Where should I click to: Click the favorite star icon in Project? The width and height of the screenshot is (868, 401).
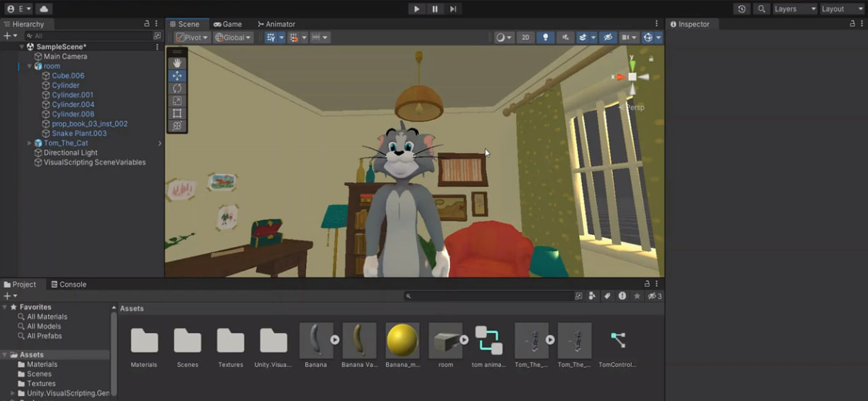point(637,296)
